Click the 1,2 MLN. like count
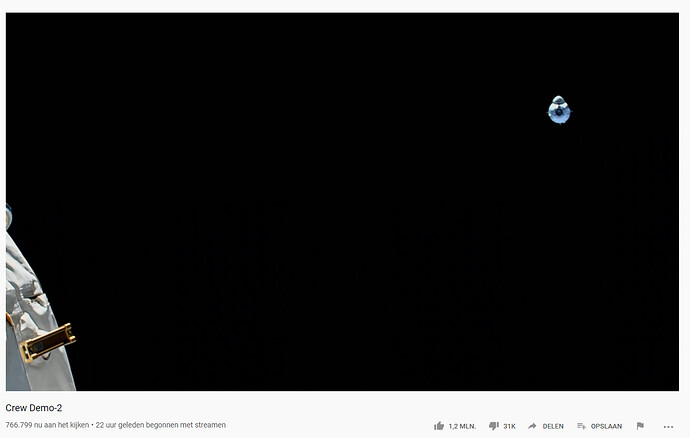 click(462, 426)
